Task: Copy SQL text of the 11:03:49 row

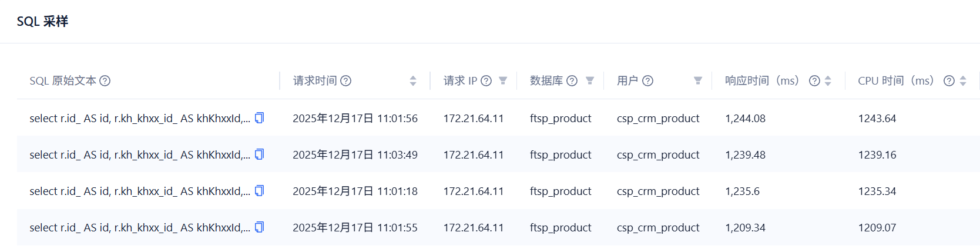Action: click(259, 154)
